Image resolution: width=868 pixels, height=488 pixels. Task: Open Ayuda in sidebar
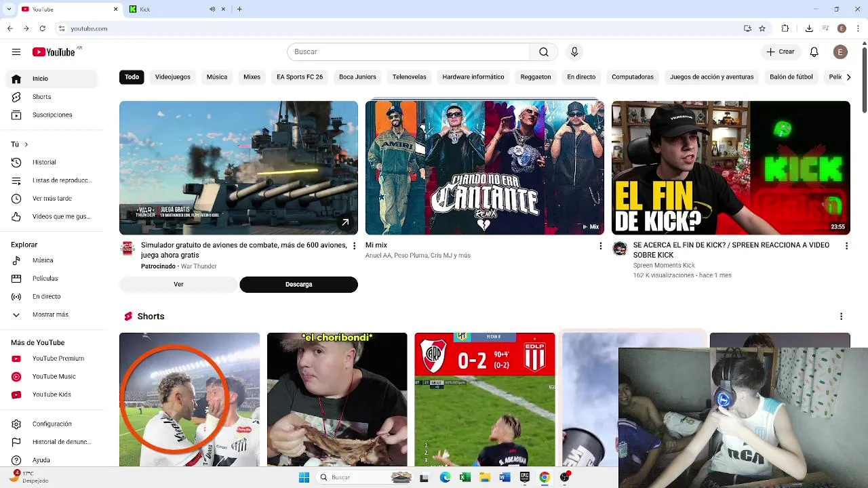[x=52, y=460]
